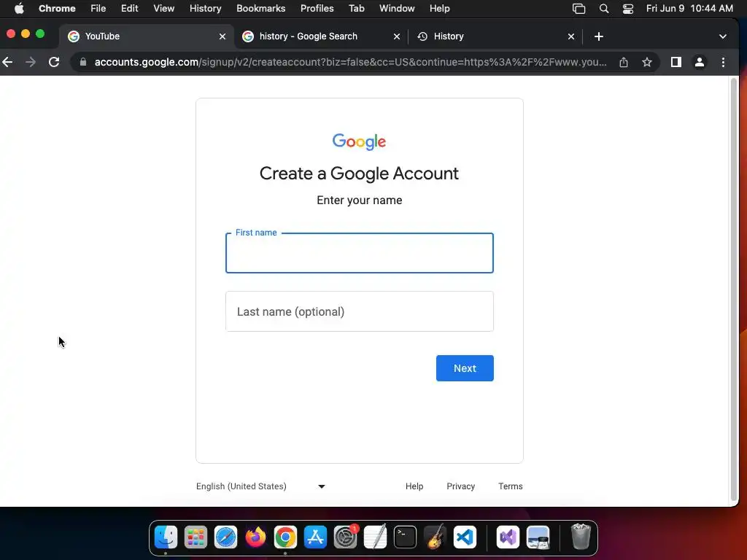The height and width of the screenshot is (560, 747).
Task: Close the history - Google Search tab
Action: pos(396,36)
